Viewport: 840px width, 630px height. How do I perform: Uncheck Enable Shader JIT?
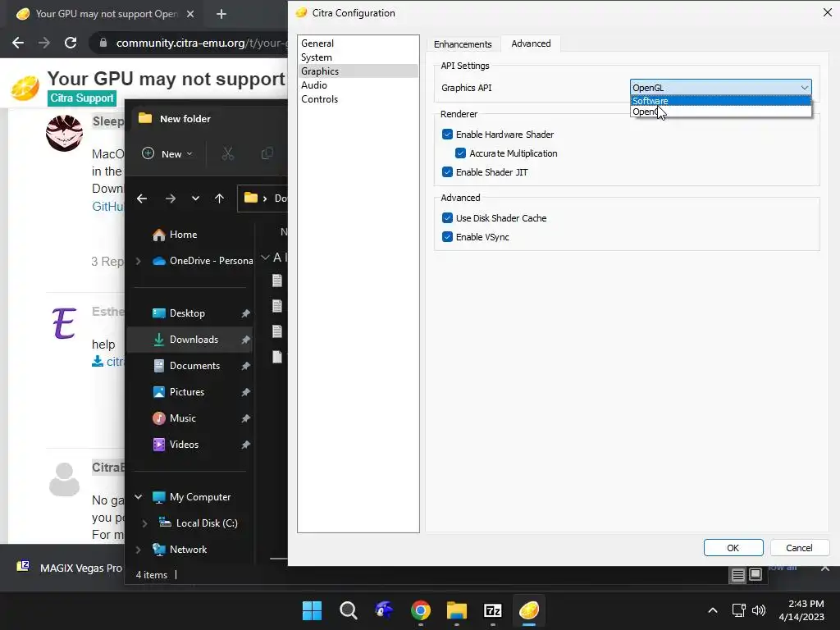coord(447,172)
